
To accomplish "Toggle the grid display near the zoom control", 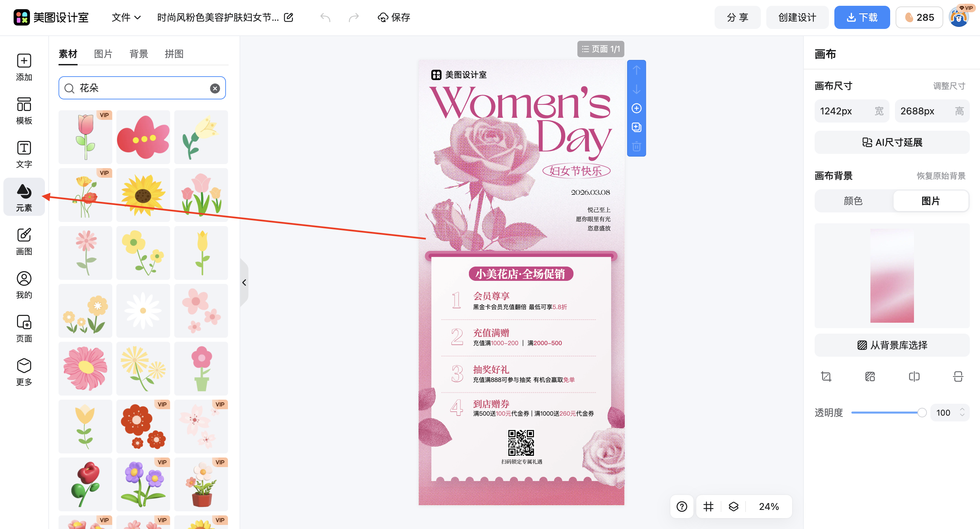I will [x=708, y=507].
